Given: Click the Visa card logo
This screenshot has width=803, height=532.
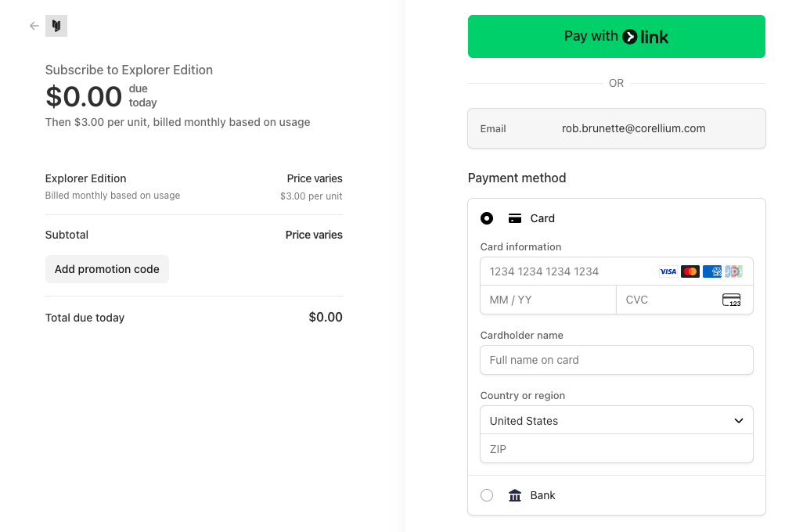Looking at the screenshot, I should coord(668,271).
